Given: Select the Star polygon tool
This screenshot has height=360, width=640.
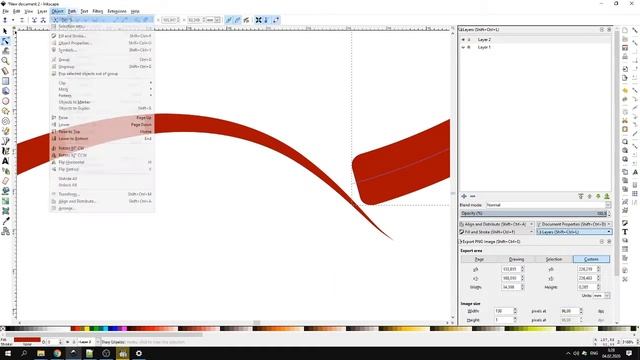Looking at the screenshot, I should click(5, 111).
